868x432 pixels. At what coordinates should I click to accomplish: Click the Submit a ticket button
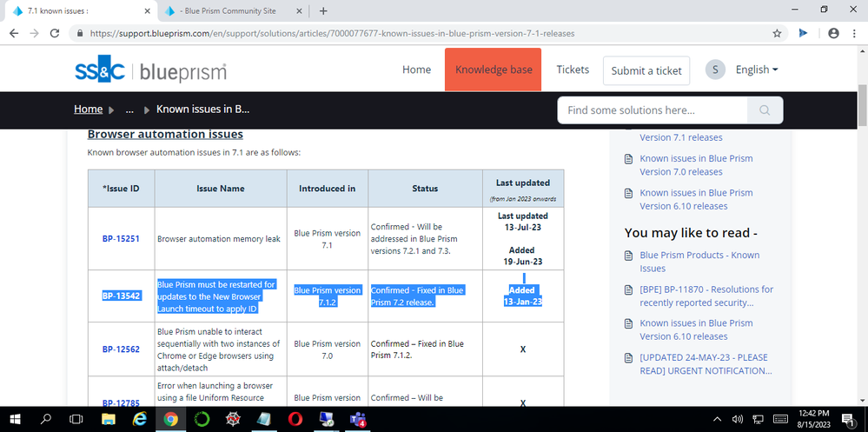click(646, 70)
